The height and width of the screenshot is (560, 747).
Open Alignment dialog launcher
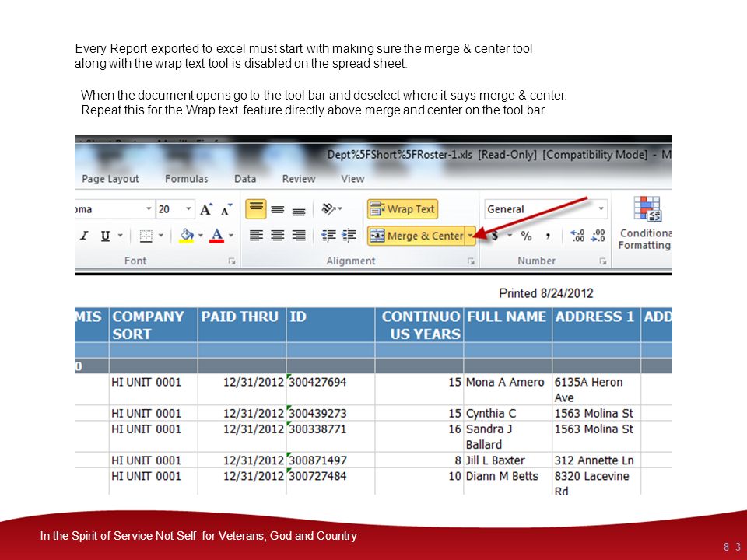pyautogui.click(x=471, y=261)
